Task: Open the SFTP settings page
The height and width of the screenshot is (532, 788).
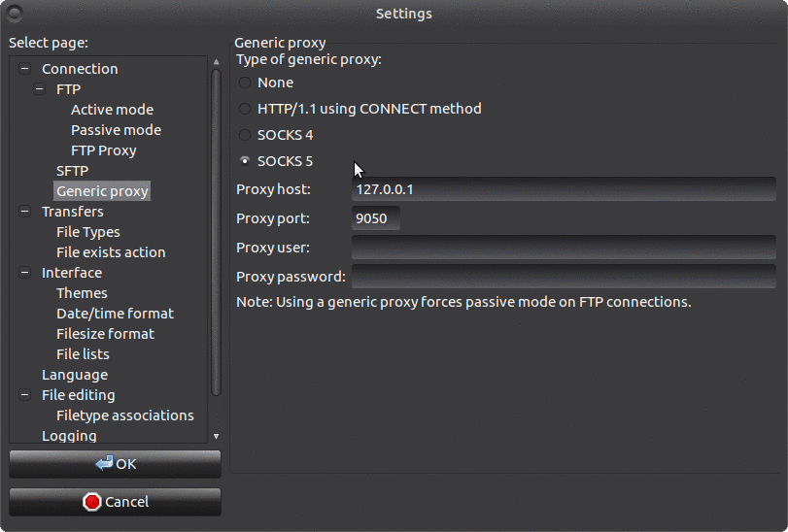Action: click(x=72, y=171)
